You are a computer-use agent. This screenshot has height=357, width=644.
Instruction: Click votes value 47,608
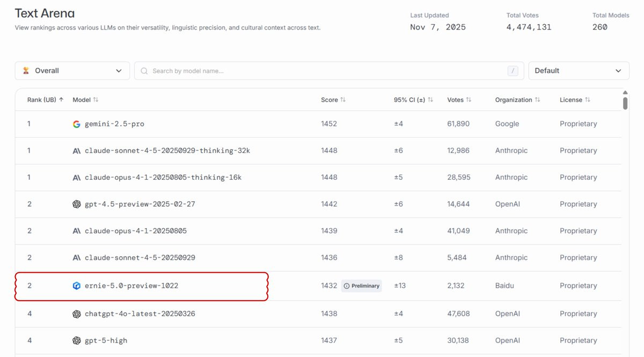tap(458, 314)
